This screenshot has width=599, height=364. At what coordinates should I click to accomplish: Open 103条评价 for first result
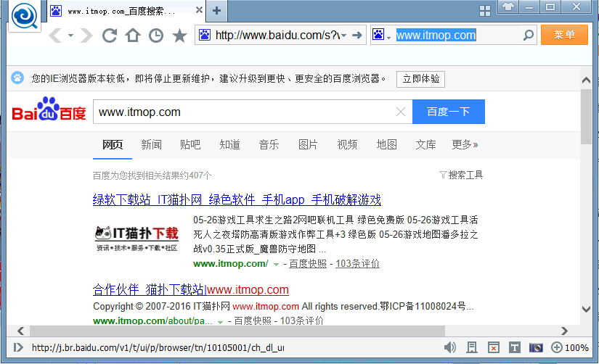coord(357,264)
